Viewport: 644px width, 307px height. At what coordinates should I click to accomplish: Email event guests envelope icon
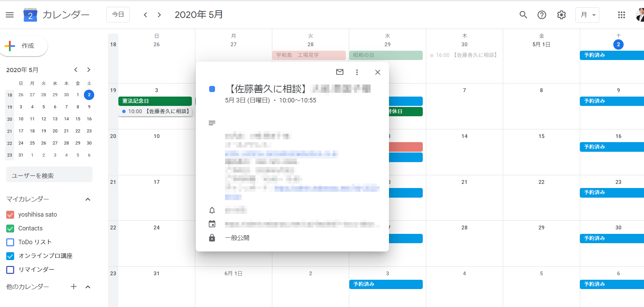[x=340, y=72]
